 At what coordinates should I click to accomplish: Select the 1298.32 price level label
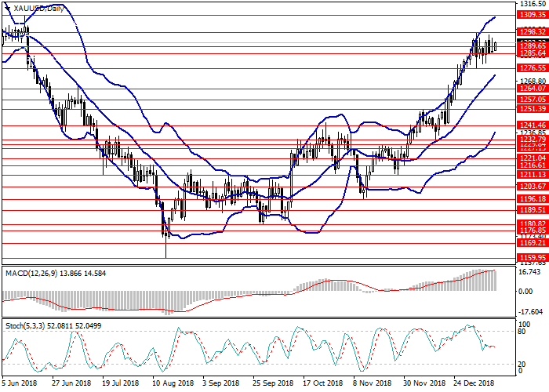point(532,31)
